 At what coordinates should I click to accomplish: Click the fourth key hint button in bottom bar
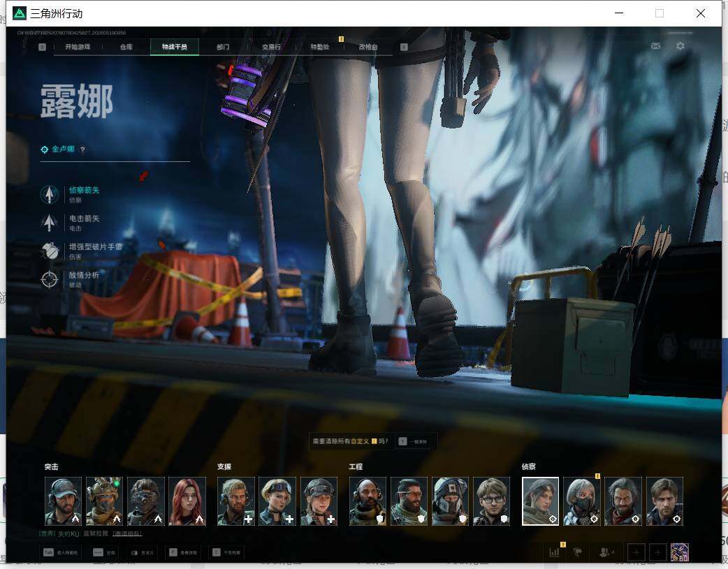[183, 552]
